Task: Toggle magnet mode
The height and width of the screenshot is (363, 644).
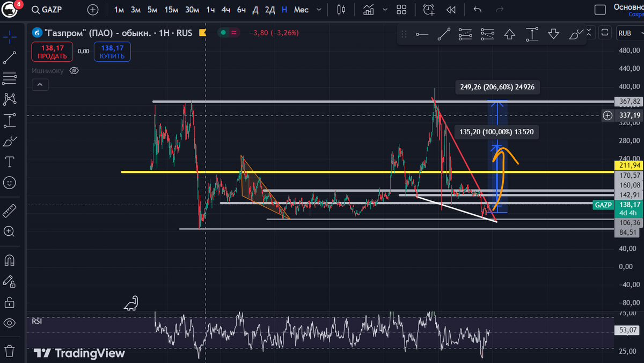Action: (9, 259)
